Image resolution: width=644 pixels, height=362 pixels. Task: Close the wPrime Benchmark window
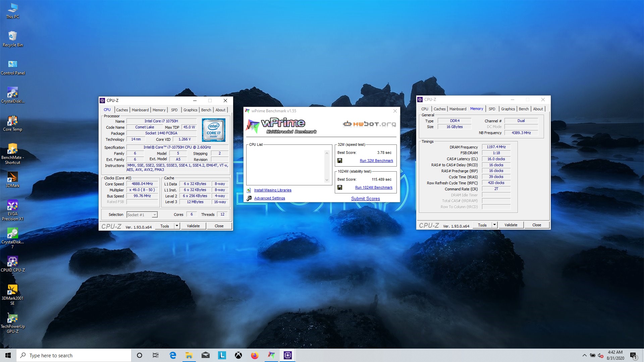click(395, 111)
